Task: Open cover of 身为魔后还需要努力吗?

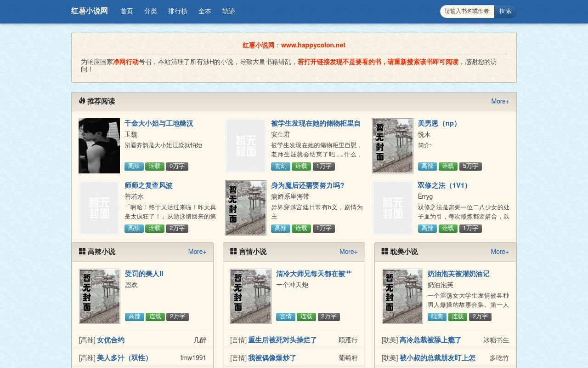Action: click(246, 208)
